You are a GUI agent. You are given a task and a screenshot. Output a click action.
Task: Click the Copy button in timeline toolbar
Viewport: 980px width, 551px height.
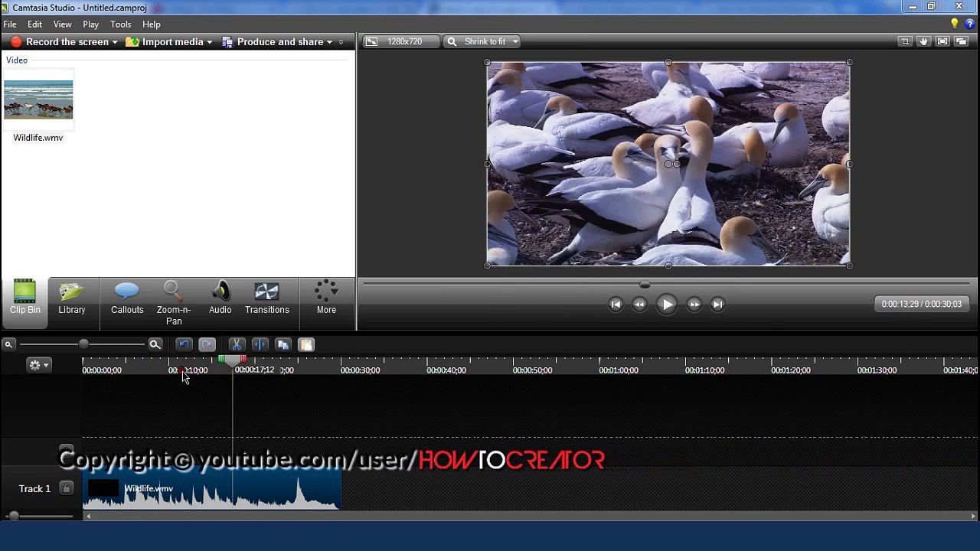point(283,345)
